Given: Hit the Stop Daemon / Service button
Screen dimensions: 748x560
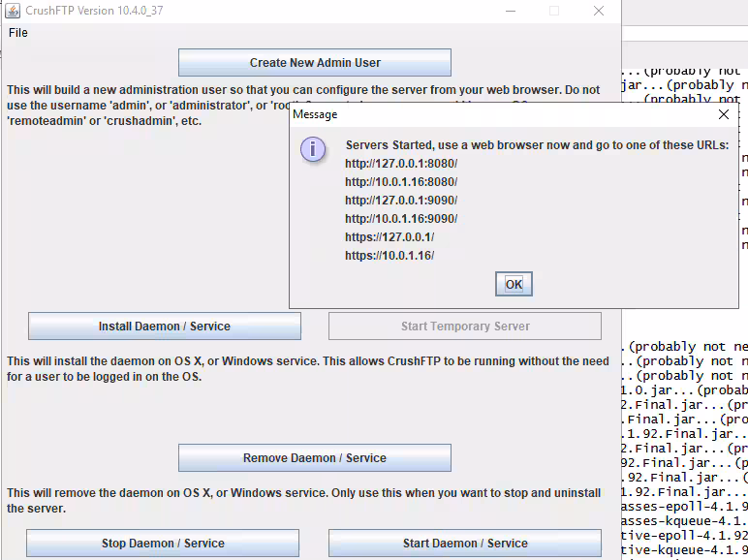Looking at the screenshot, I should point(163,544).
